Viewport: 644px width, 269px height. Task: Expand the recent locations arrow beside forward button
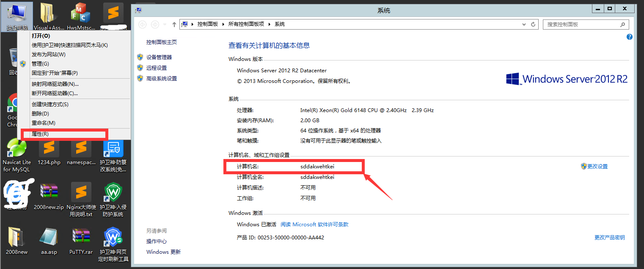[x=164, y=25]
